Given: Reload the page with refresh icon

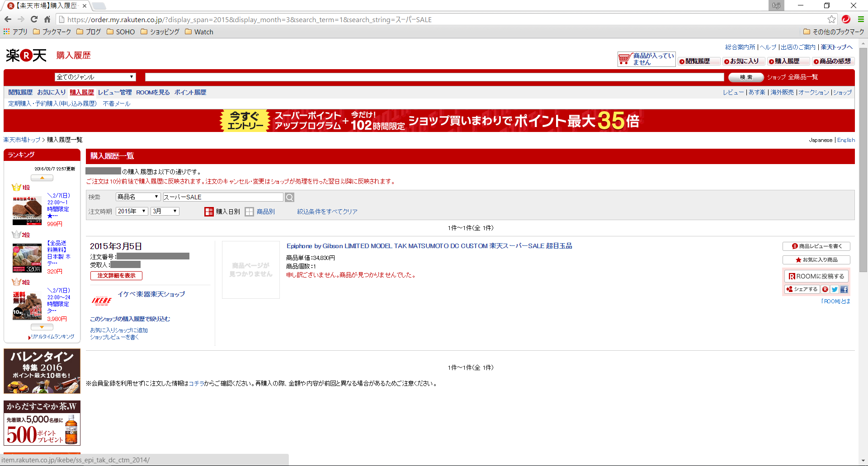Looking at the screenshot, I should point(34,19).
